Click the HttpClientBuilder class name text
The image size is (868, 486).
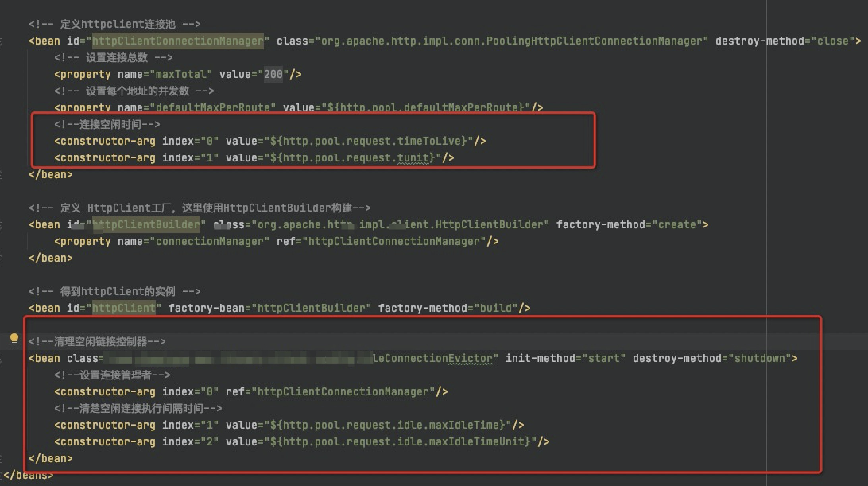(x=489, y=225)
